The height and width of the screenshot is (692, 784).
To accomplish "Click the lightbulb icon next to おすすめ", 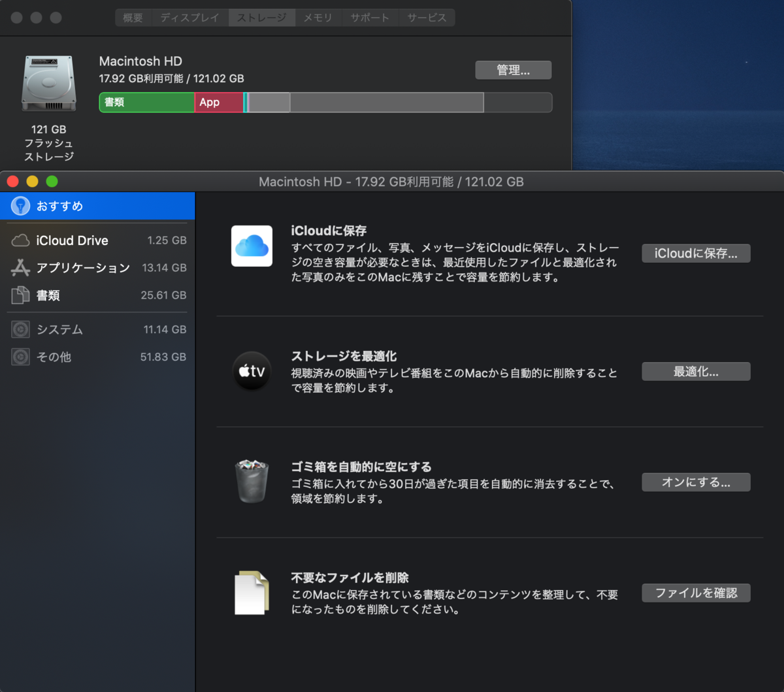I will [20, 206].
